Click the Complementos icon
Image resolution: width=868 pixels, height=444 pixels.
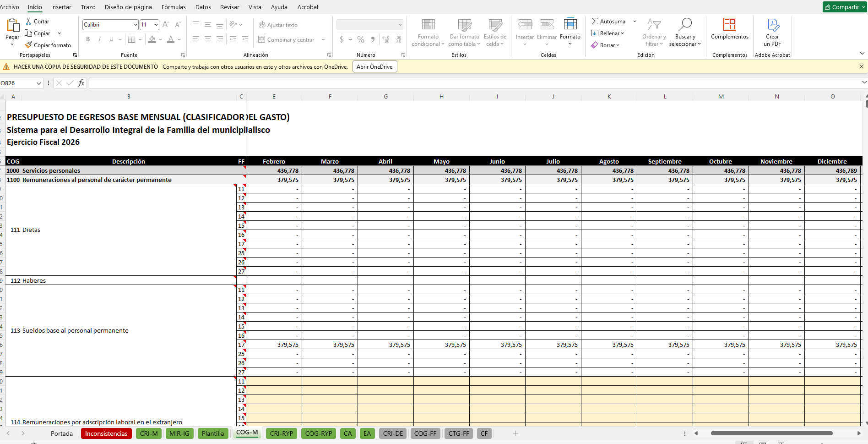pyautogui.click(x=730, y=24)
